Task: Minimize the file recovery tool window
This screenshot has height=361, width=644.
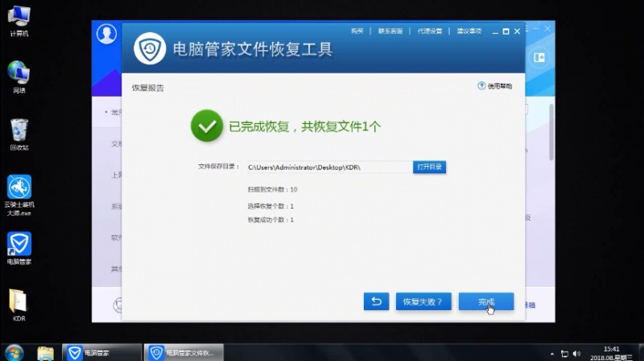Action: click(x=495, y=31)
